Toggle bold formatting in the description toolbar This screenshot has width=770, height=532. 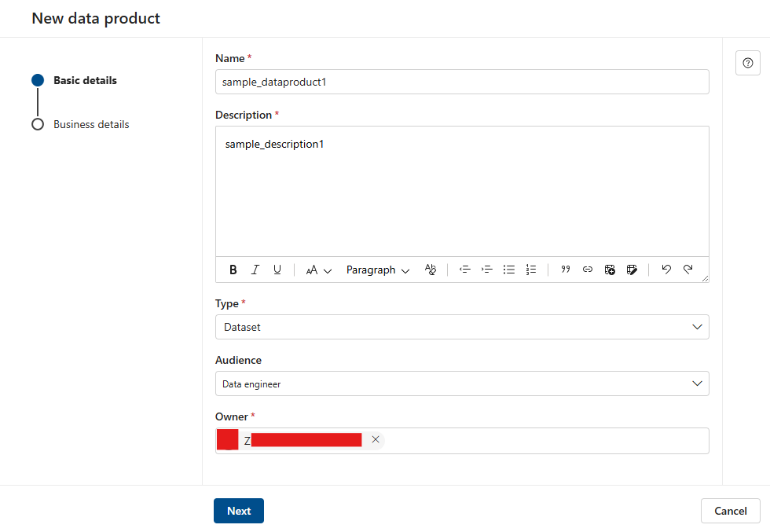[x=233, y=270]
